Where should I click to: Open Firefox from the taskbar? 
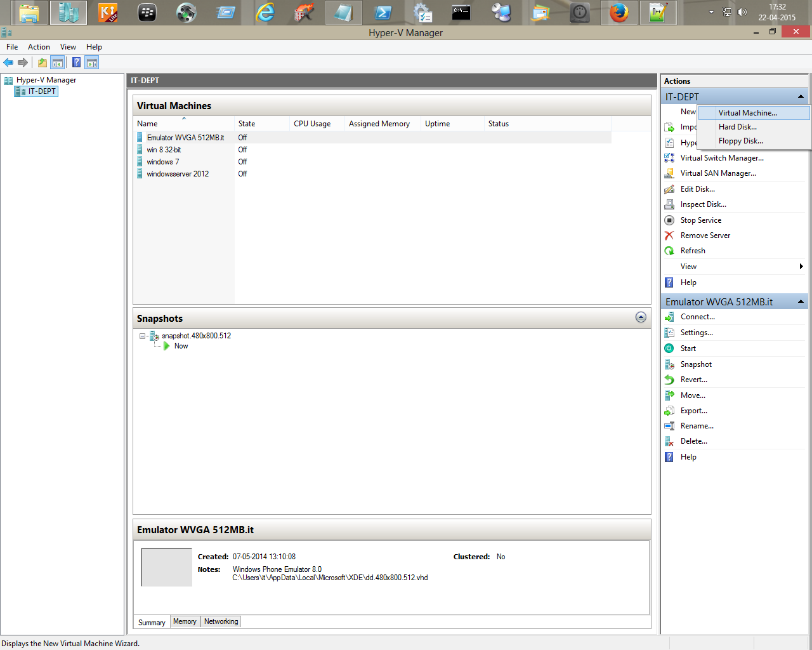pos(619,13)
